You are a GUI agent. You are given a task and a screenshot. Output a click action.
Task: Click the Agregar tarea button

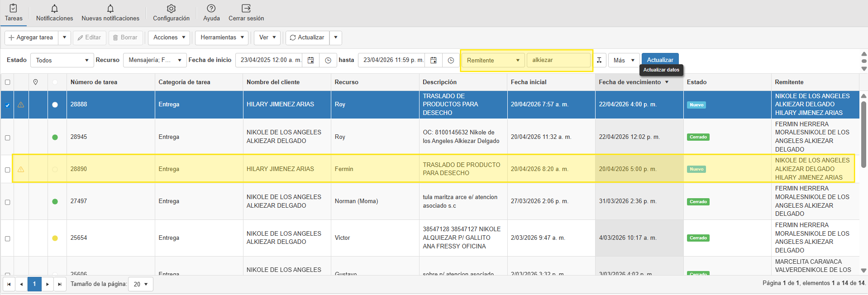point(31,38)
